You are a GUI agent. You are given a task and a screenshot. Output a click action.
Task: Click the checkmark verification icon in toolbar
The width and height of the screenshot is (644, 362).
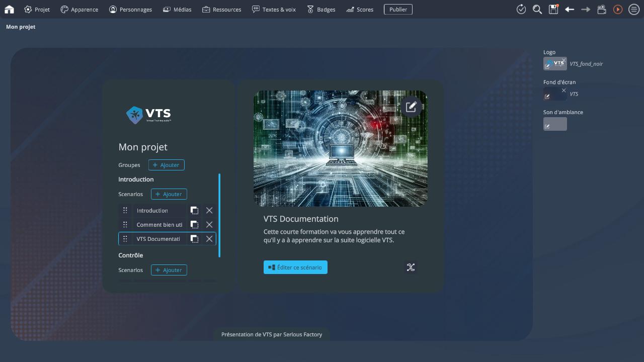point(521,9)
